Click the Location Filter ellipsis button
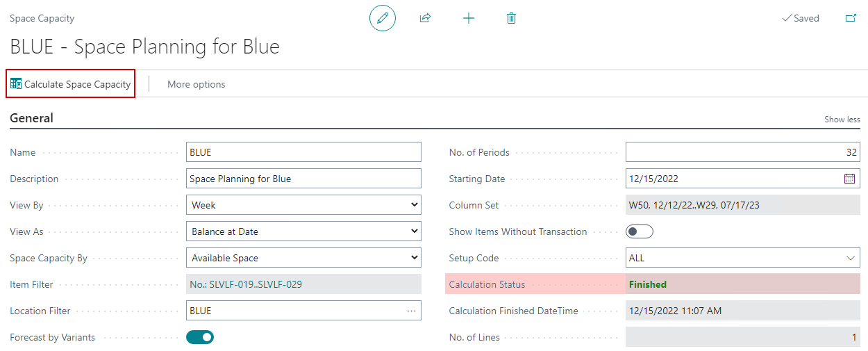The image size is (868, 351). click(412, 311)
